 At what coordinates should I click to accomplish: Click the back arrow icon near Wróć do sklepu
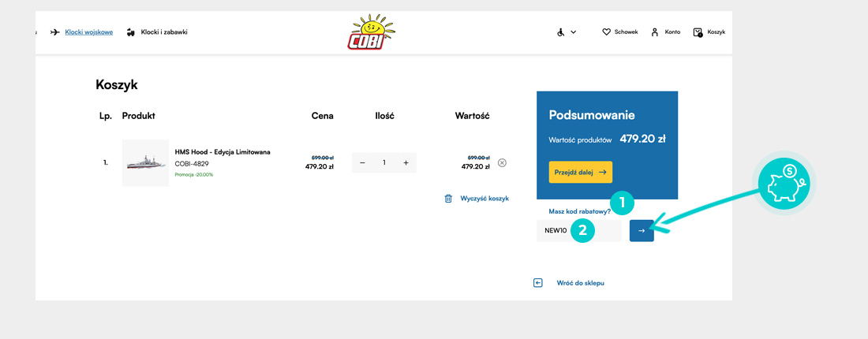(538, 282)
